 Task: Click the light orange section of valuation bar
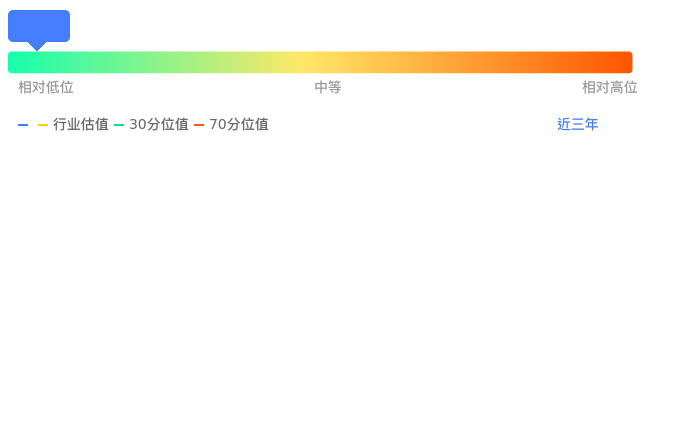click(420, 62)
